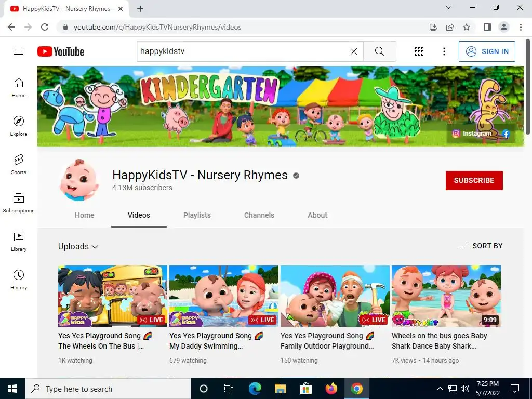Click the page vertical scrollbar
This screenshot has width=532, height=399.
(x=528, y=87)
